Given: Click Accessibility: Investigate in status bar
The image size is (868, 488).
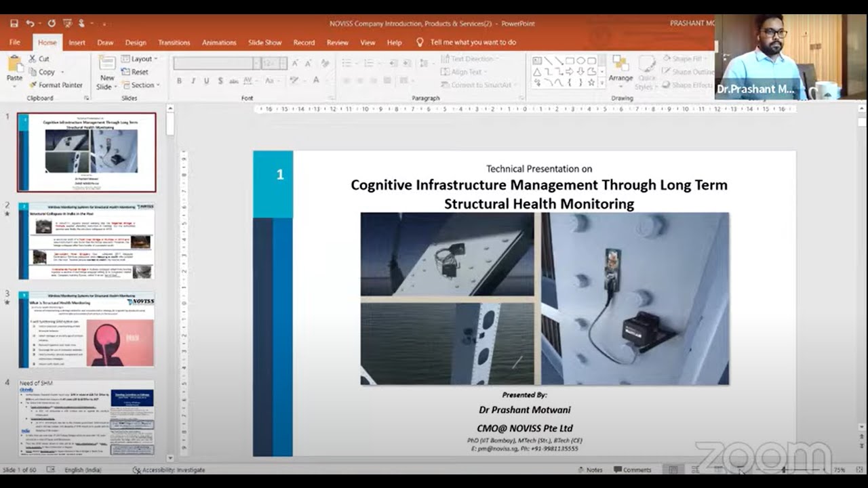Looking at the screenshot, I should 169,470.
